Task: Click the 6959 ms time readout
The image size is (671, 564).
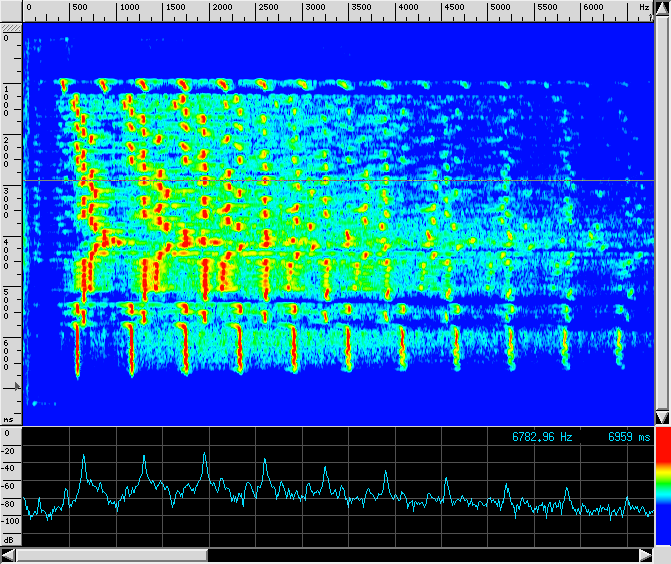Action: click(629, 437)
